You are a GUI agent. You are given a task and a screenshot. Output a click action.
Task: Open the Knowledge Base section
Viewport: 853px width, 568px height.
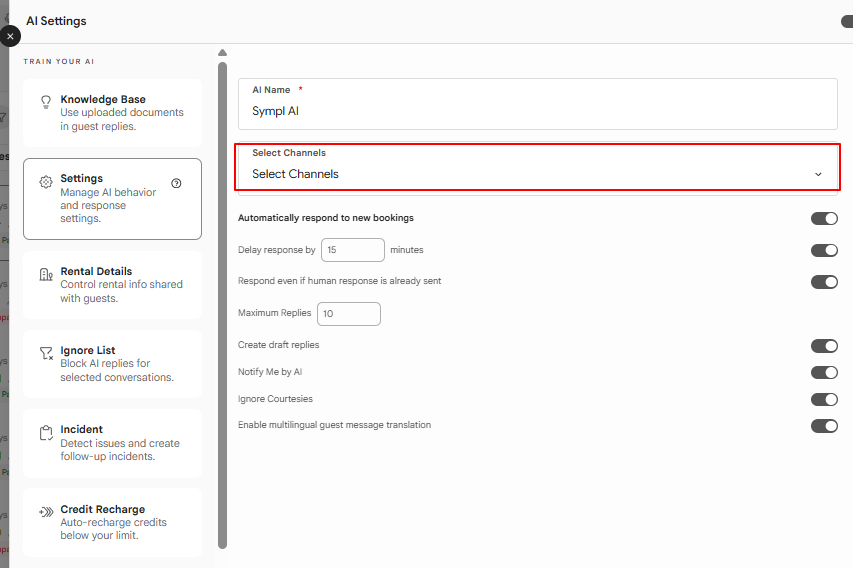(x=113, y=113)
